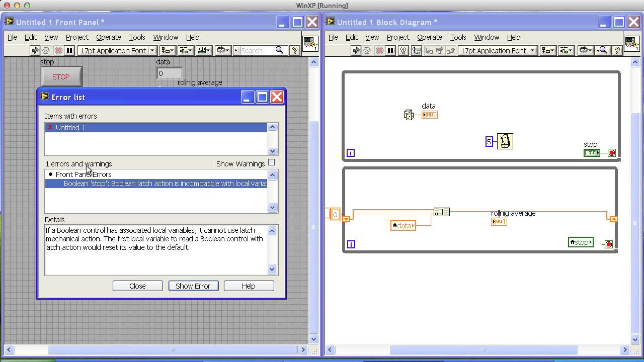This screenshot has height=362, width=644.
Task: Click Close button in Error list
Action: 138,286
